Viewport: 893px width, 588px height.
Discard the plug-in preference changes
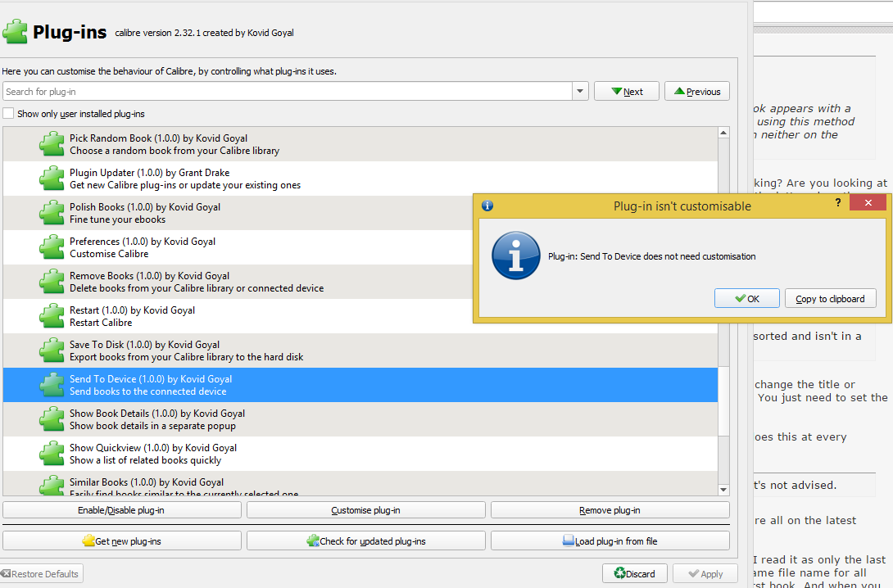pyautogui.click(x=634, y=574)
